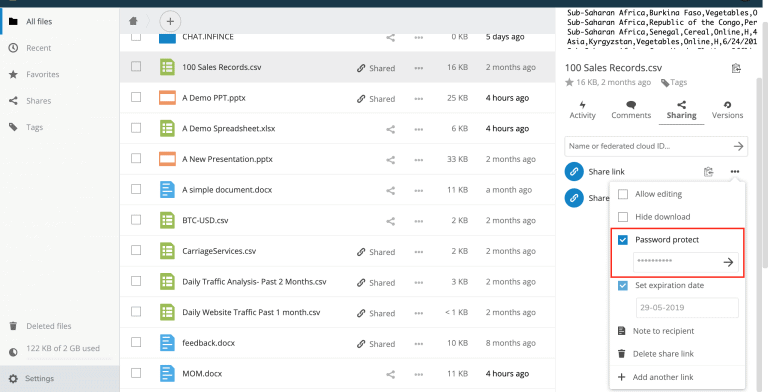Select checkbox for A Demo PPT.pptx
Viewport: 768px width, 392px height.
pyautogui.click(x=136, y=97)
